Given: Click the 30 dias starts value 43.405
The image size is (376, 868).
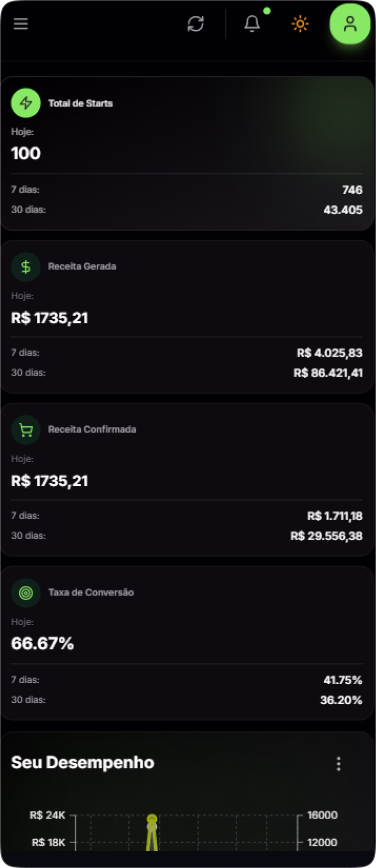Looking at the screenshot, I should tap(343, 210).
